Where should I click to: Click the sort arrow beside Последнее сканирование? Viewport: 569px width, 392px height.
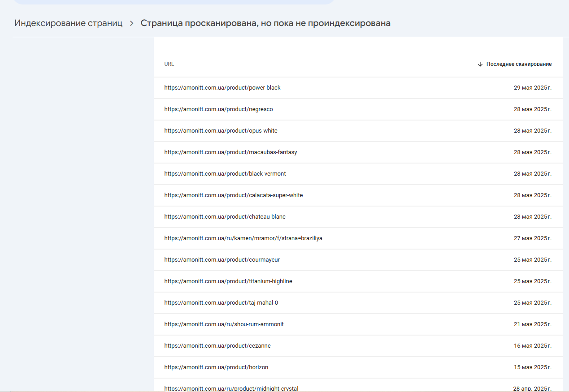click(x=480, y=64)
